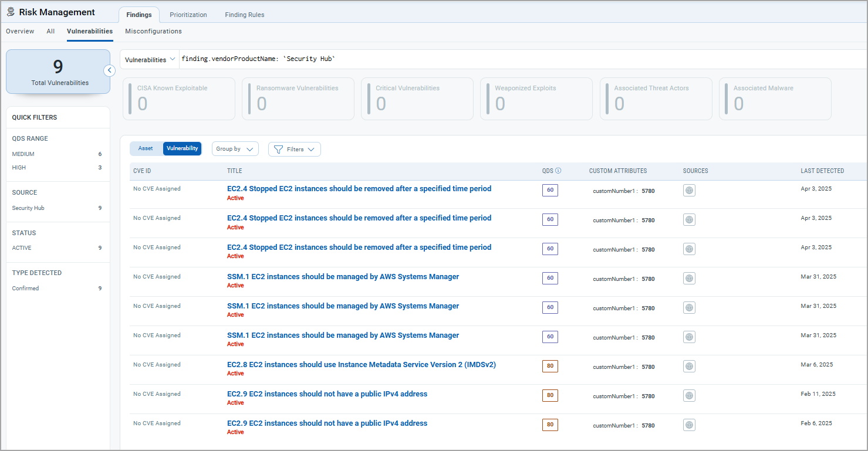The width and height of the screenshot is (868, 451).
Task: Click the Risk Management logo icon
Action: tap(11, 12)
